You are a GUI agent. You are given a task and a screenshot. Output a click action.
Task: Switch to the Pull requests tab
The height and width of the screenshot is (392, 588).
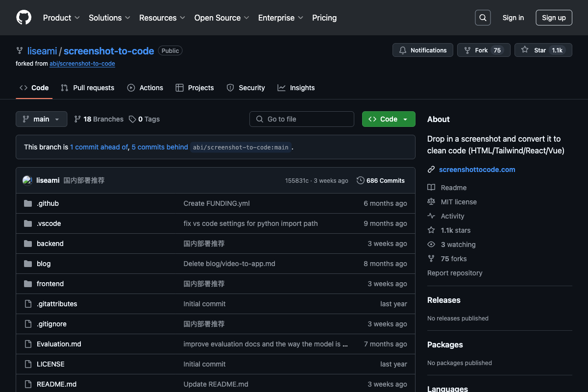(88, 88)
